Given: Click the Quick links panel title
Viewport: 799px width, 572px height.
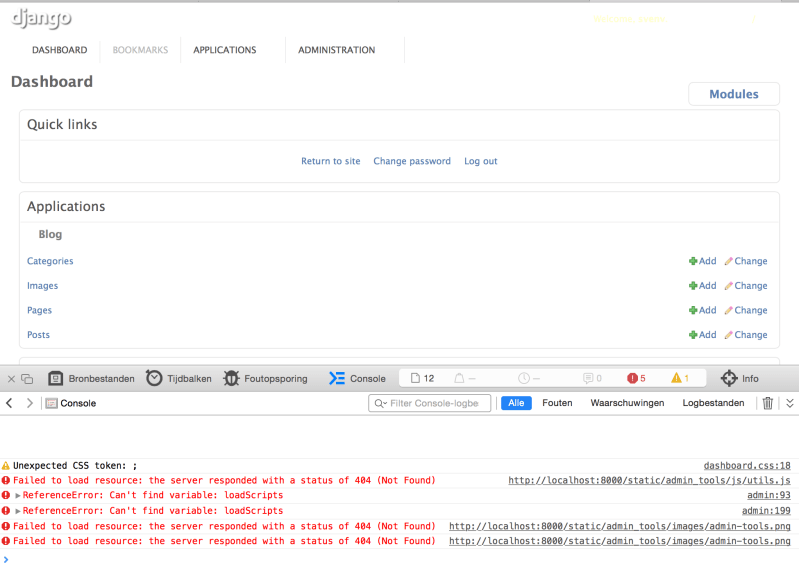Looking at the screenshot, I should coord(62,124).
